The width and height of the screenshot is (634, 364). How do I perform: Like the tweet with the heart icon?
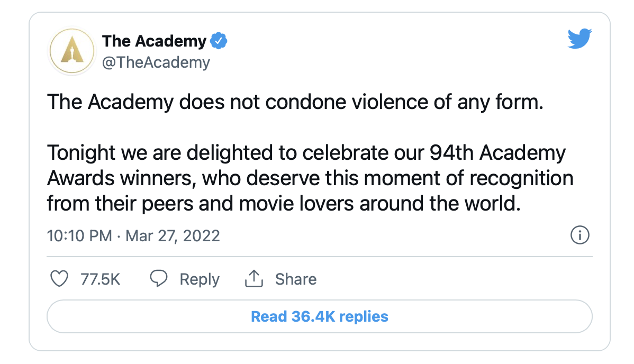[x=59, y=279]
